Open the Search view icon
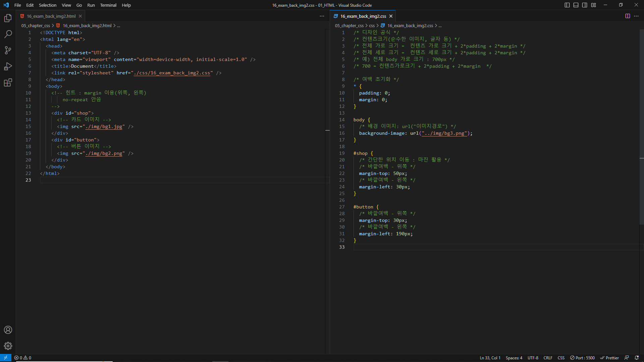644x362 pixels. coord(8,34)
